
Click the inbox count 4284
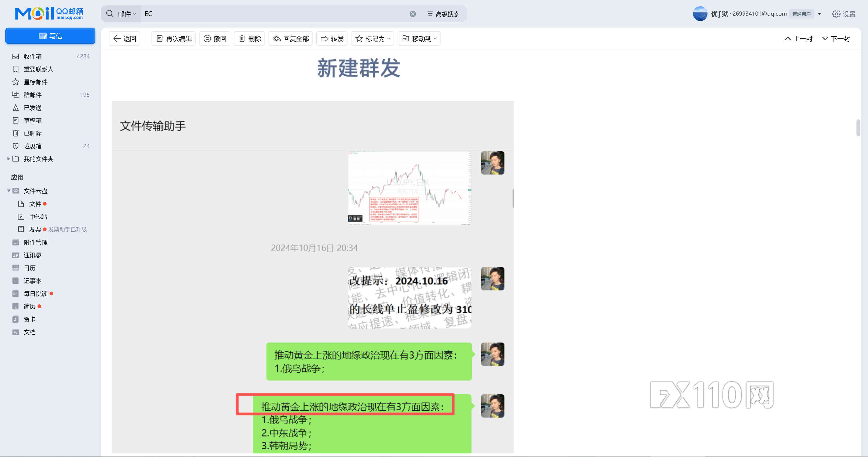click(x=83, y=56)
